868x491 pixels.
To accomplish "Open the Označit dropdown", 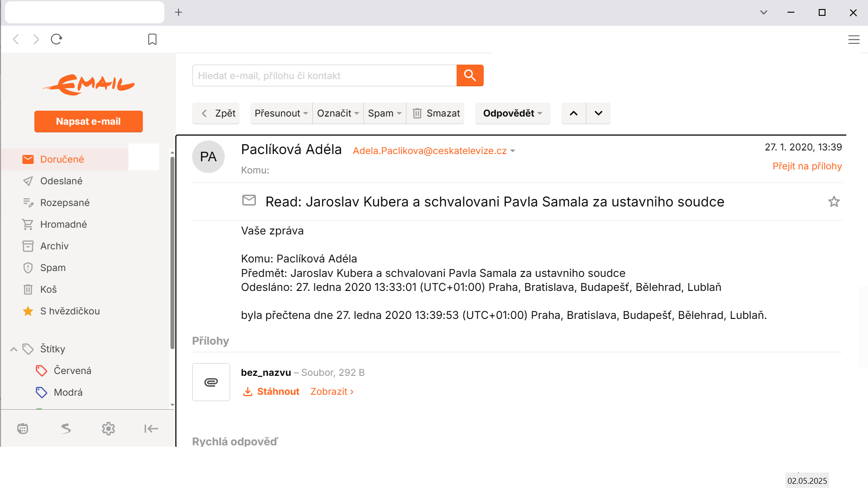I will 338,113.
